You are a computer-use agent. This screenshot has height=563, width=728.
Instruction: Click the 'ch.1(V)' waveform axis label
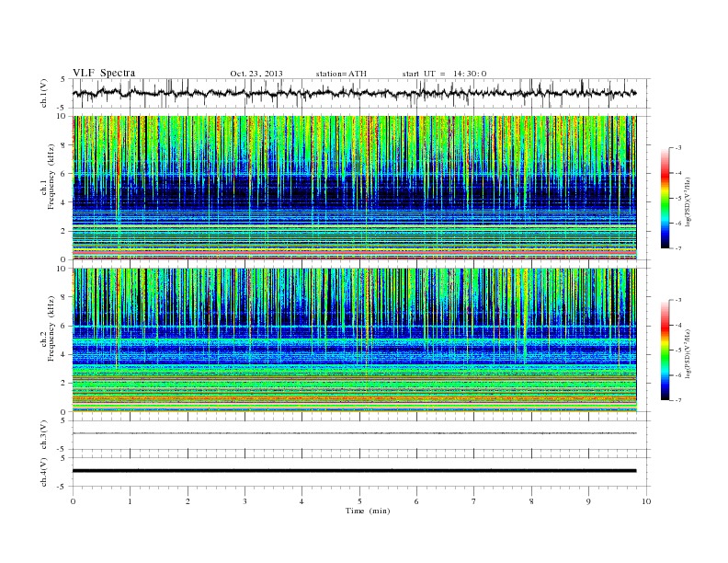pyautogui.click(x=44, y=93)
